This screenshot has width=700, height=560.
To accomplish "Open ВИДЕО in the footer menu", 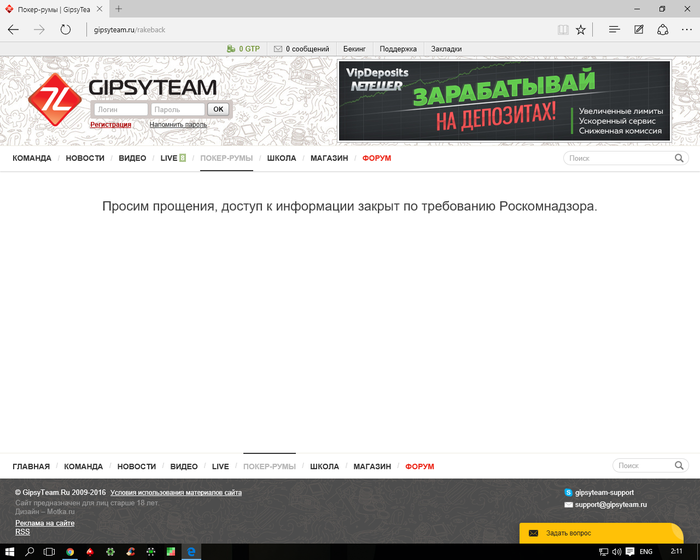I will [184, 467].
